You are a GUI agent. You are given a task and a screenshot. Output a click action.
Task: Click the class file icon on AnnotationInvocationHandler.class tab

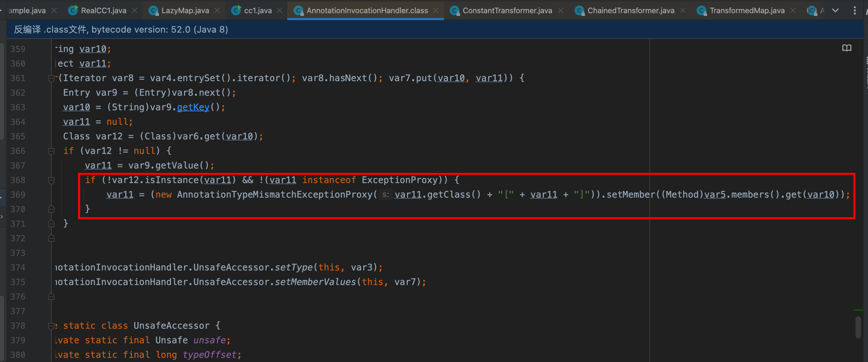(298, 10)
